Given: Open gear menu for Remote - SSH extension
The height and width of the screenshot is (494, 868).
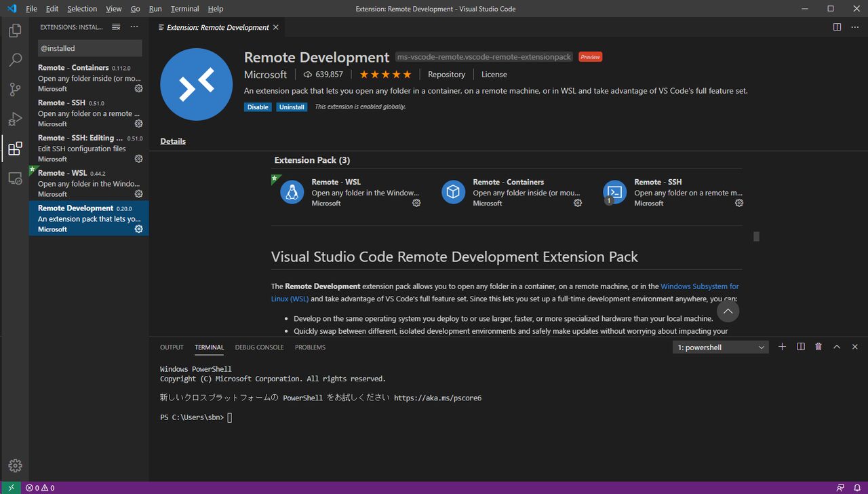Looking at the screenshot, I should click(x=138, y=123).
